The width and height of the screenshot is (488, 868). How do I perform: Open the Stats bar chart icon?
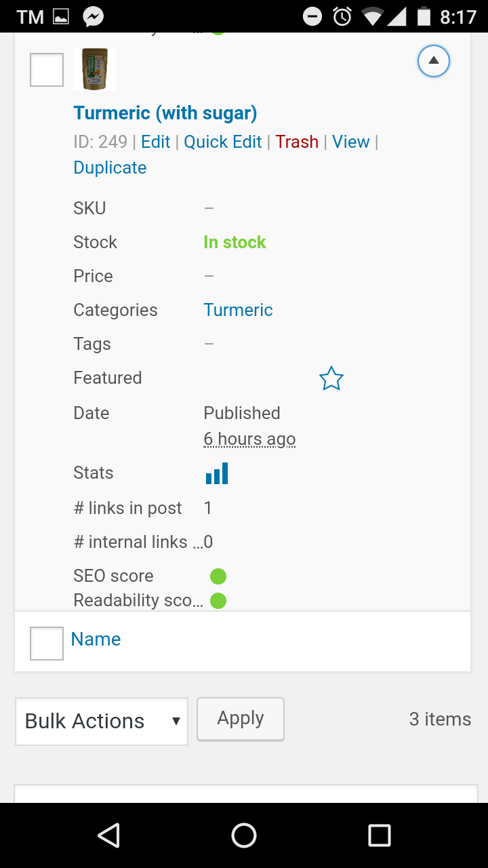tap(217, 473)
